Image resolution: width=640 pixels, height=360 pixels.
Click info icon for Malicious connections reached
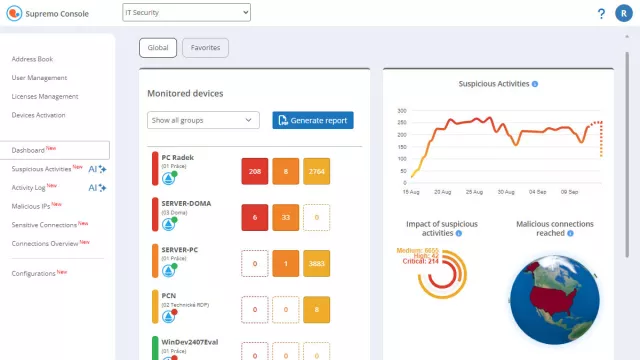(570, 233)
